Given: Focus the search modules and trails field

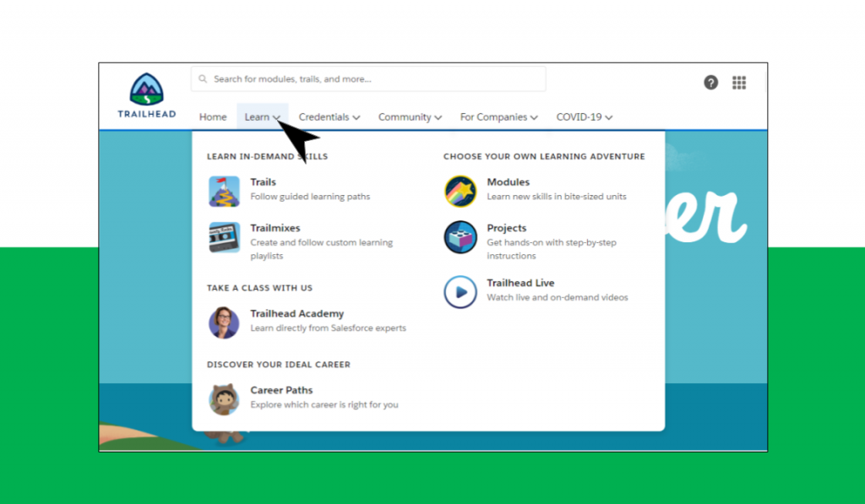Looking at the screenshot, I should (368, 79).
